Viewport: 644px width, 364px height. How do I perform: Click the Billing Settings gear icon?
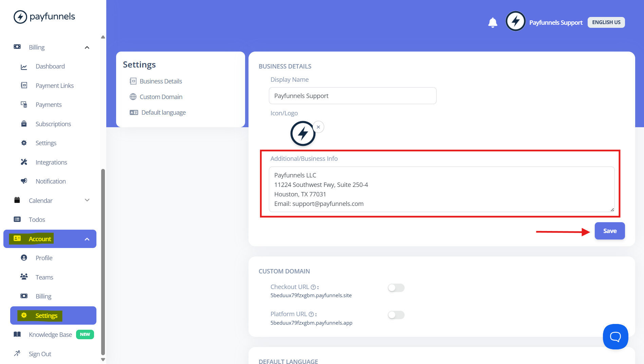tap(24, 143)
